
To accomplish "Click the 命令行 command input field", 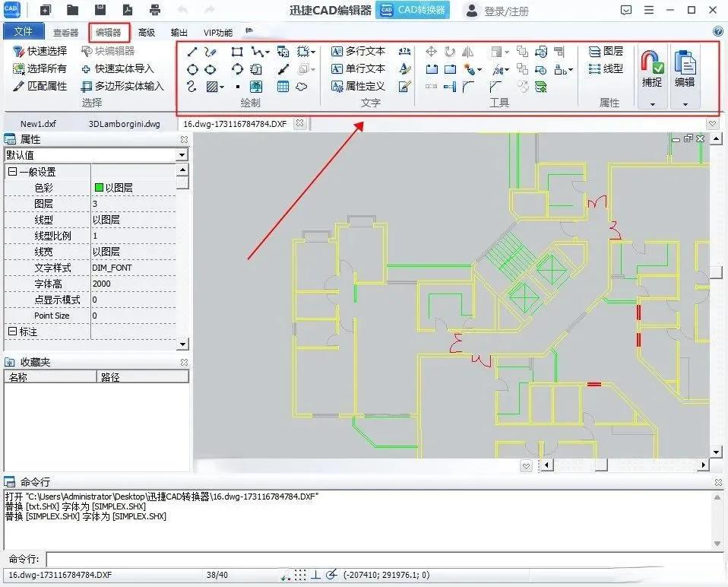I will pos(380,560).
